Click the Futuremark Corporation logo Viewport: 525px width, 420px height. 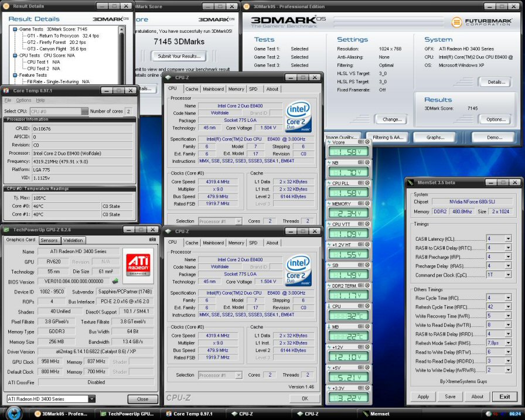click(x=481, y=22)
